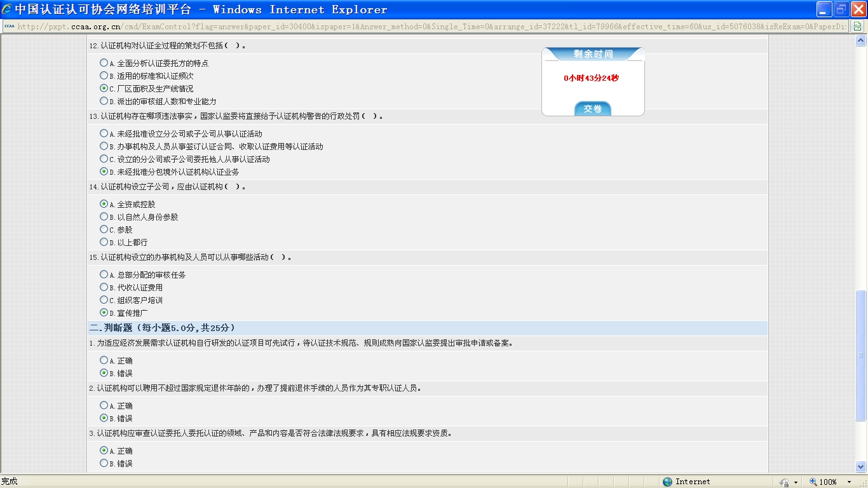Screen dimensions: 868x488
Task: Choose 正确 for judgment question 2
Action: tap(104, 405)
